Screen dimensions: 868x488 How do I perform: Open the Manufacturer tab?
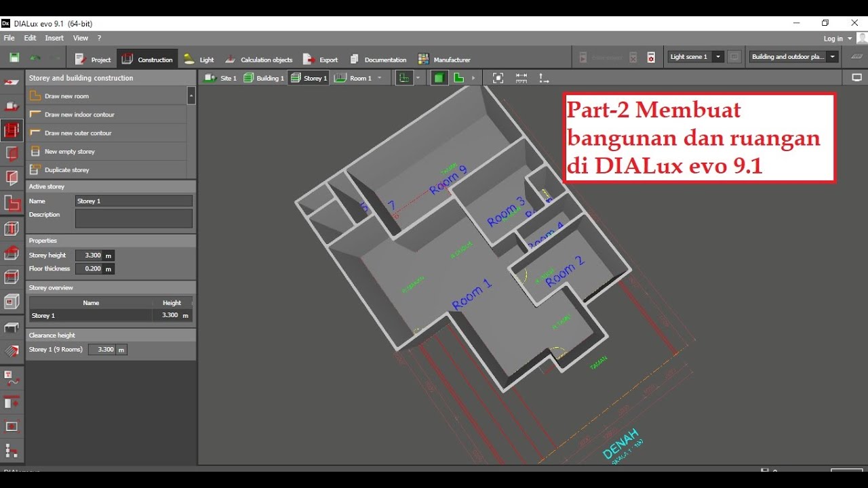tap(444, 59)
